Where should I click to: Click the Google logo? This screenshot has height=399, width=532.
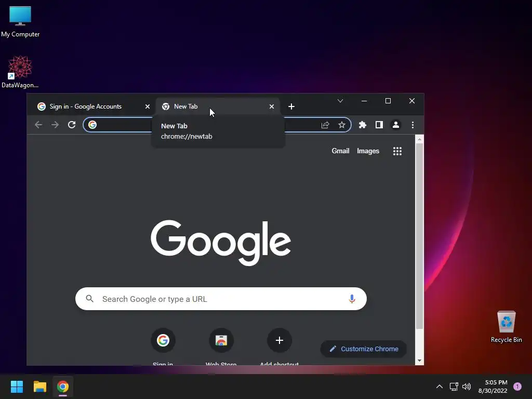click(221, 243)
